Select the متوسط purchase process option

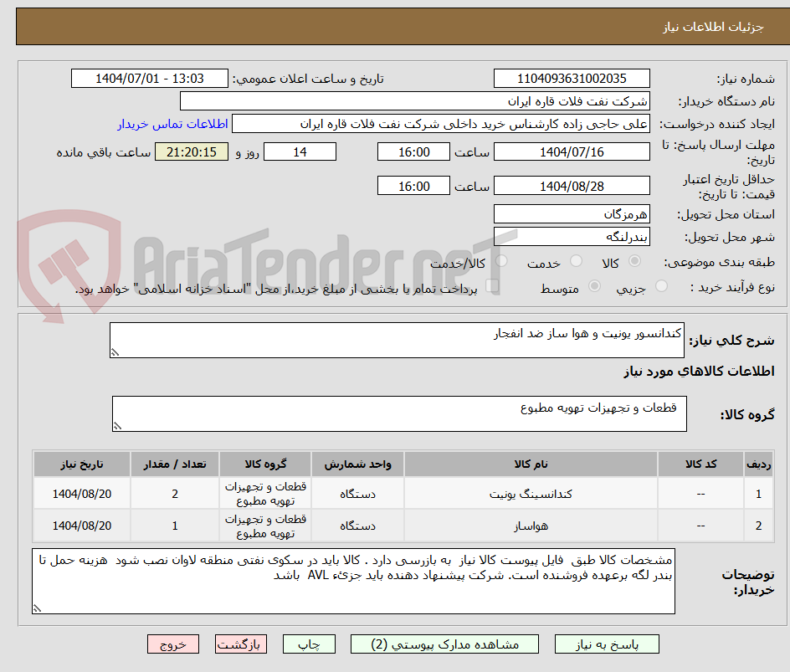point(595,285)
